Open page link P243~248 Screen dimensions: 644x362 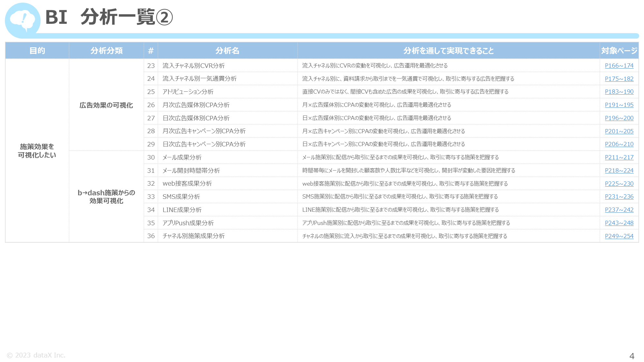(619, 223)
